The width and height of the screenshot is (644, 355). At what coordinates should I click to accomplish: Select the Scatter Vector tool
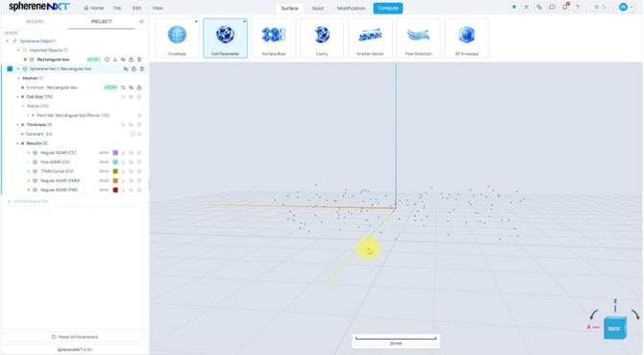370,38
